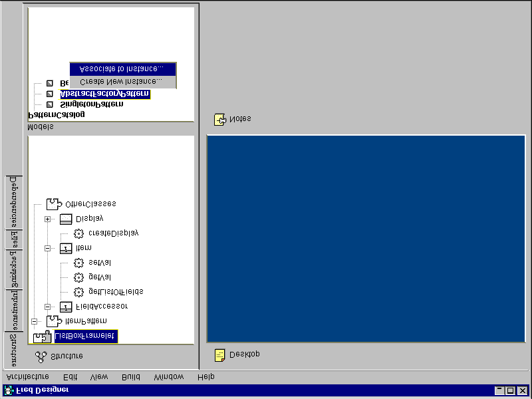
Task: Click the Fred Designer title bar app icon
Action: [x=9, y=390]
